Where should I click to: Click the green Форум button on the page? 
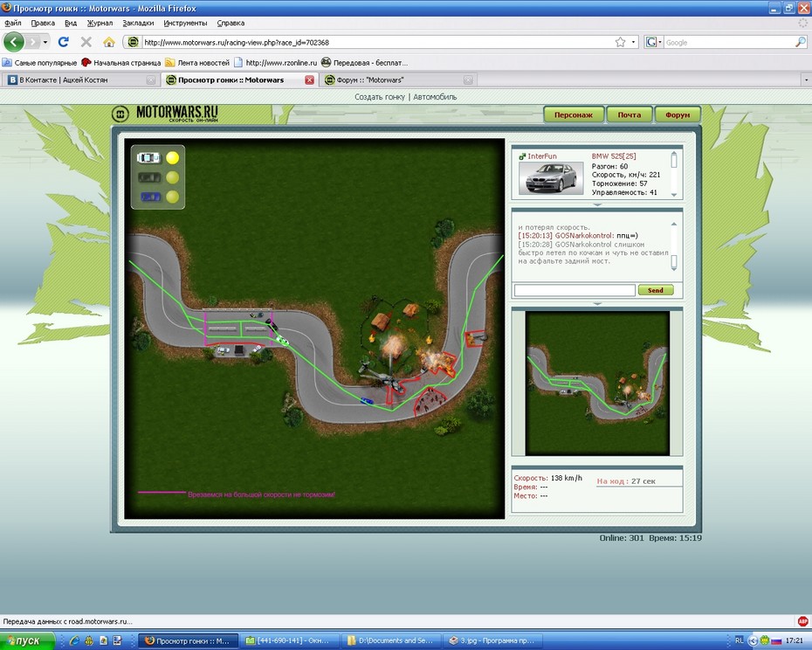(x=678, y=114)
